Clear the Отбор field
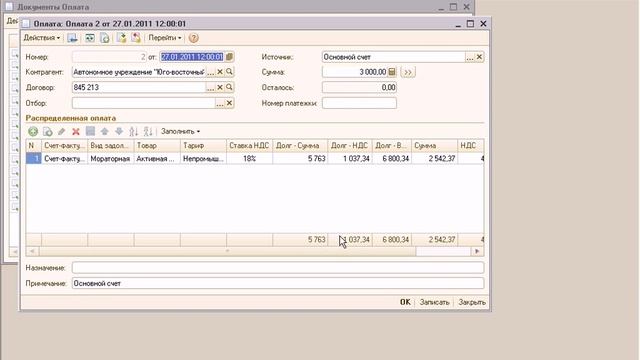Viewport: 640px width, 360px height. pyautogui.click(x=229, y=103)
